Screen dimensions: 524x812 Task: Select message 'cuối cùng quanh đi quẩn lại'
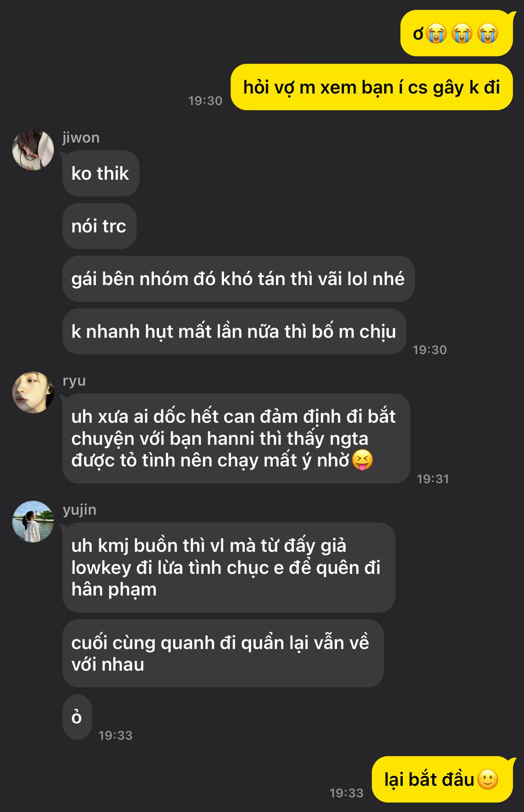click(223, 653)
